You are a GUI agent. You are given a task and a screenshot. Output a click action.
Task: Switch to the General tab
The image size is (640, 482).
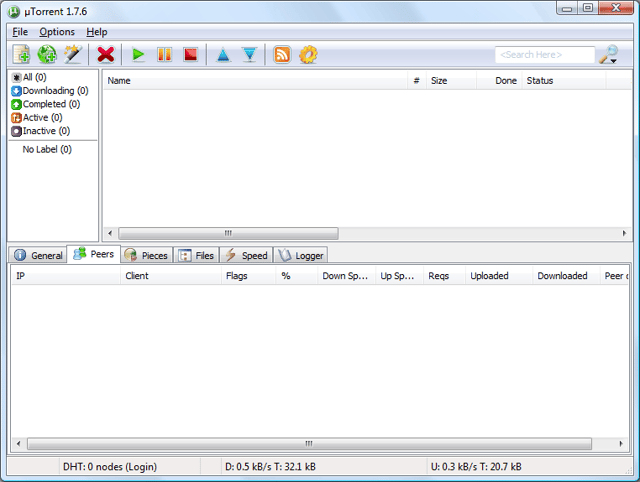click(x=38, y=255)
